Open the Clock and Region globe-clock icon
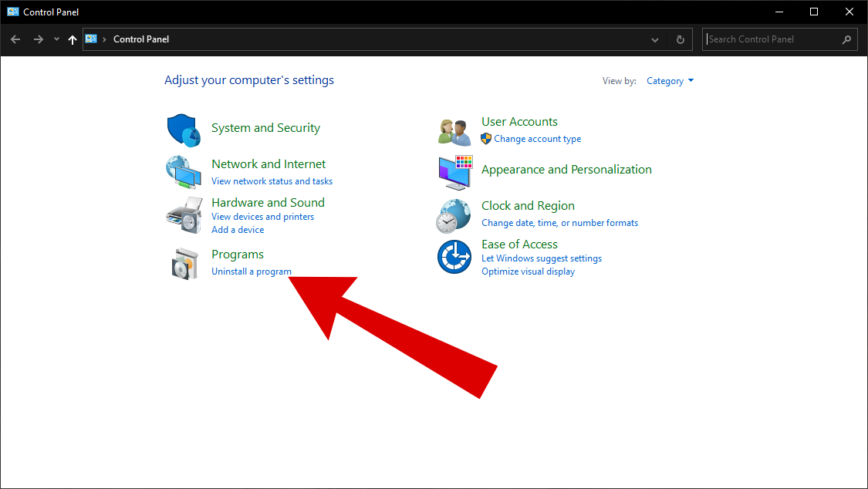This screenshot has height=489, width=868. pyautogui.click(x=454, y=216)
